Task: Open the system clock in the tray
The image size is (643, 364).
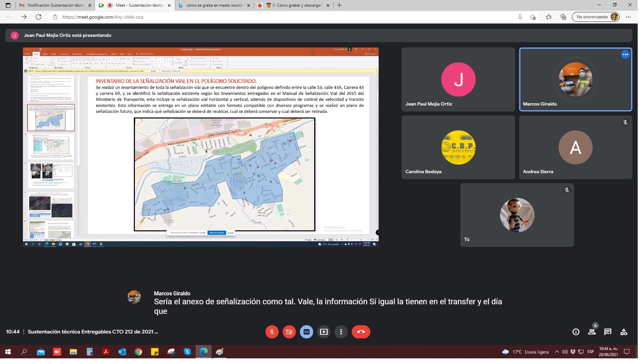Action: (x=608, y=352)
